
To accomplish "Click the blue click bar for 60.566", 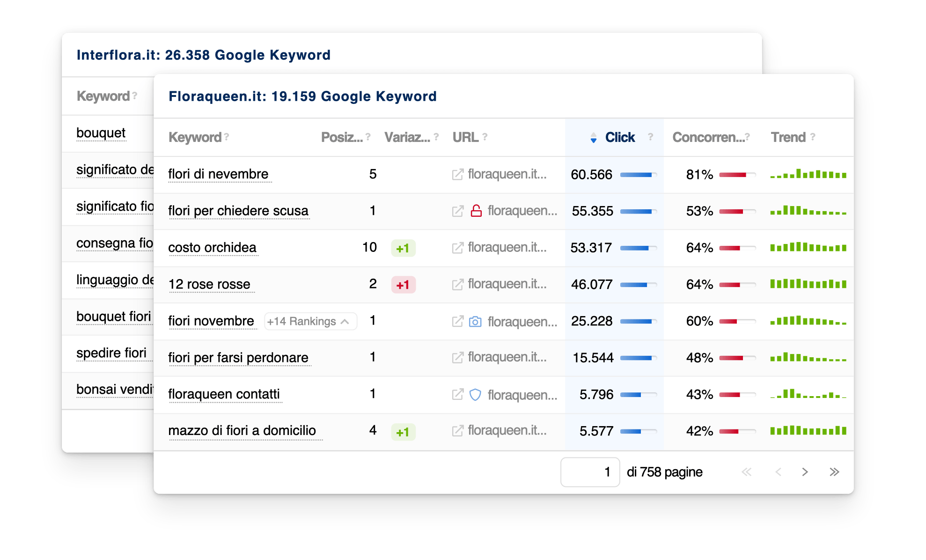I will coord(639,175).
